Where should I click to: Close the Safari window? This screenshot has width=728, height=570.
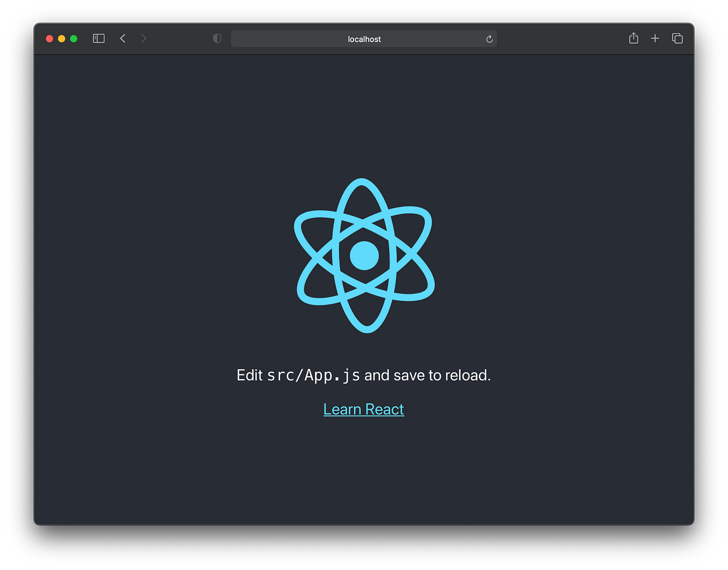[49, 38]
